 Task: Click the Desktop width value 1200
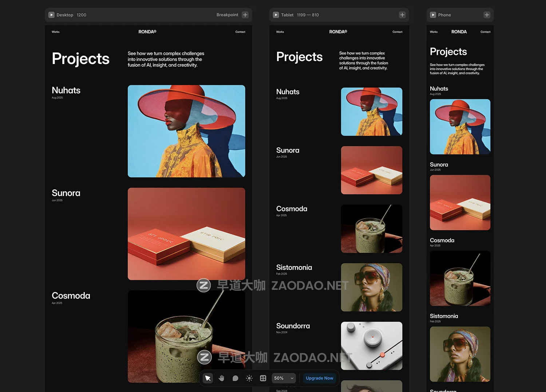[82, 15]
